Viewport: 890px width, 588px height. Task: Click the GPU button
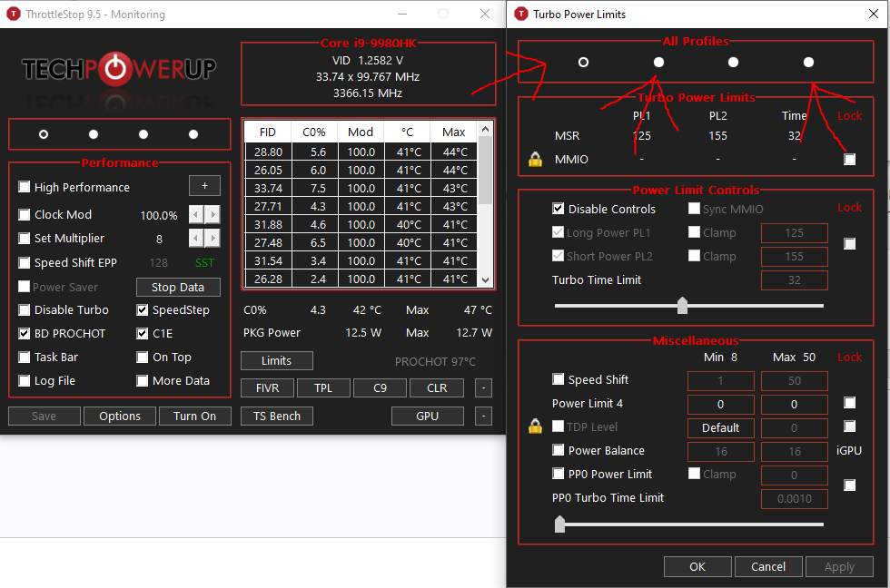428,416
